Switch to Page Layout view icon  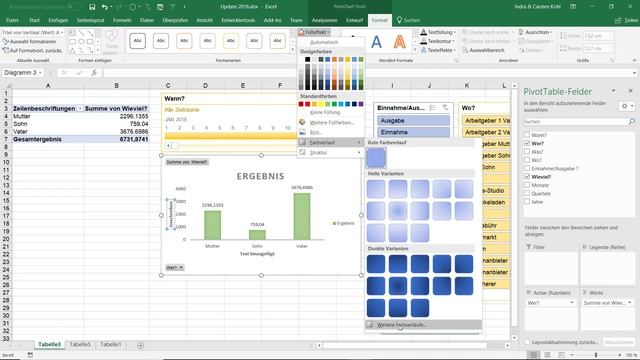pyautogui.click(x=547, y=355)
